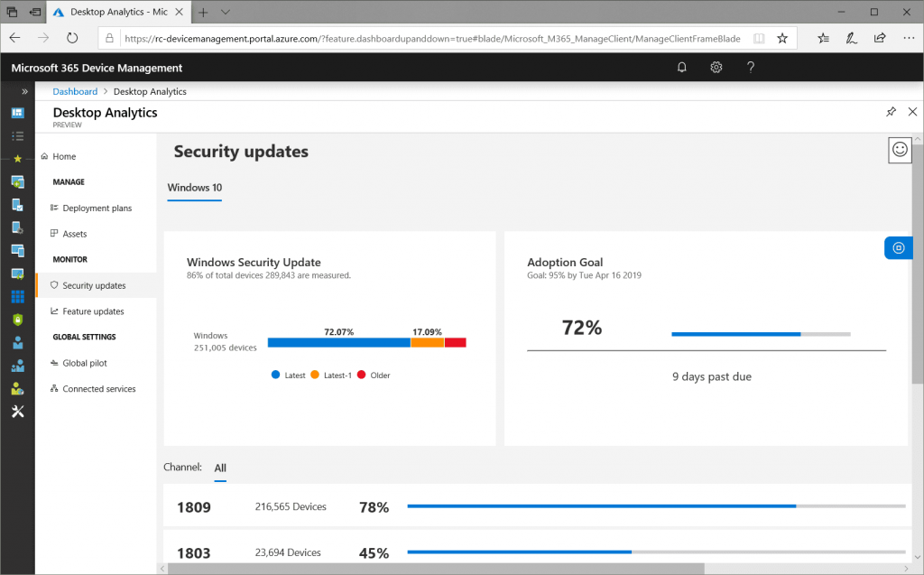Click the red Older bar segment
This screenshot has height=575, width=924.
pyautogui.click(x=455, y=343)
